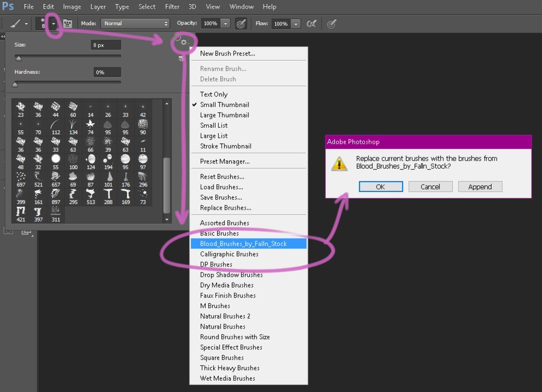The image size is (542, 392).
Task: Click the Hardness value field
Action: pos(107,72)
